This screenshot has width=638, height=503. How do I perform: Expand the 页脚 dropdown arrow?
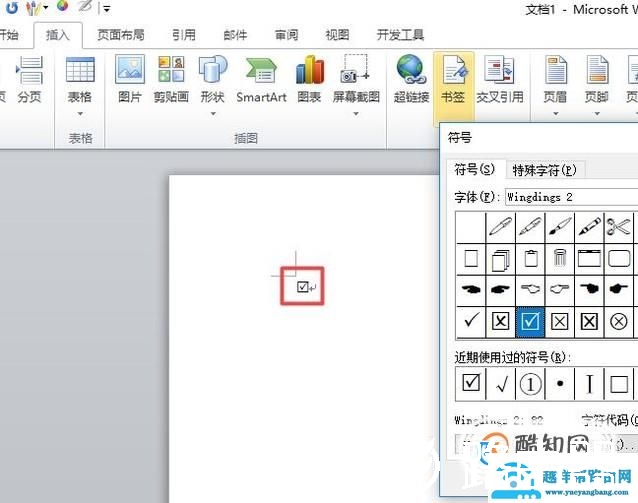597,114
